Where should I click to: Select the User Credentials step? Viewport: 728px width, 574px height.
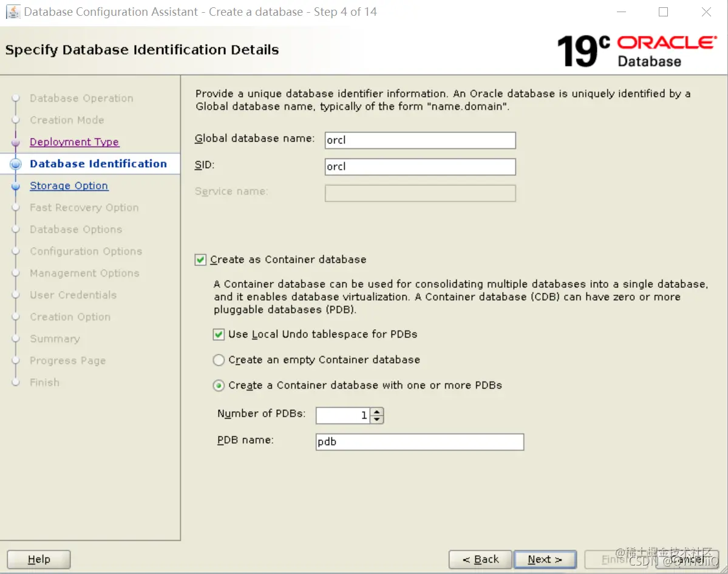[73, 295]
